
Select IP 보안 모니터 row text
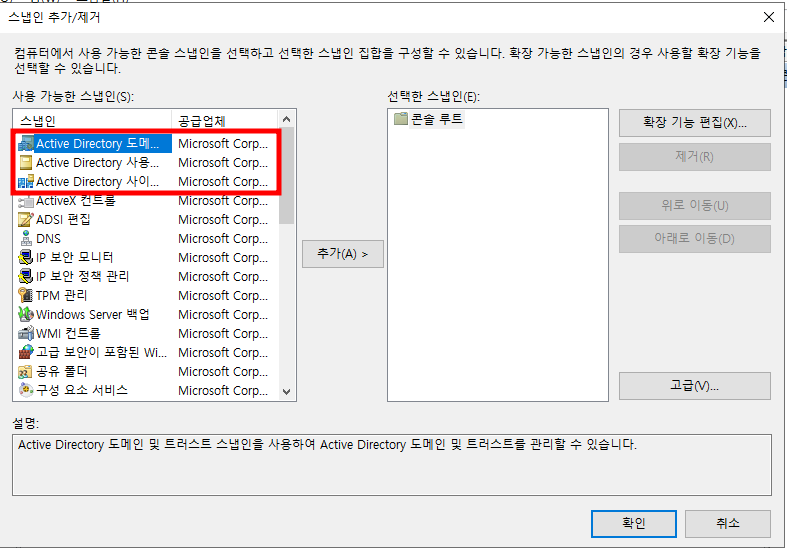75,257
